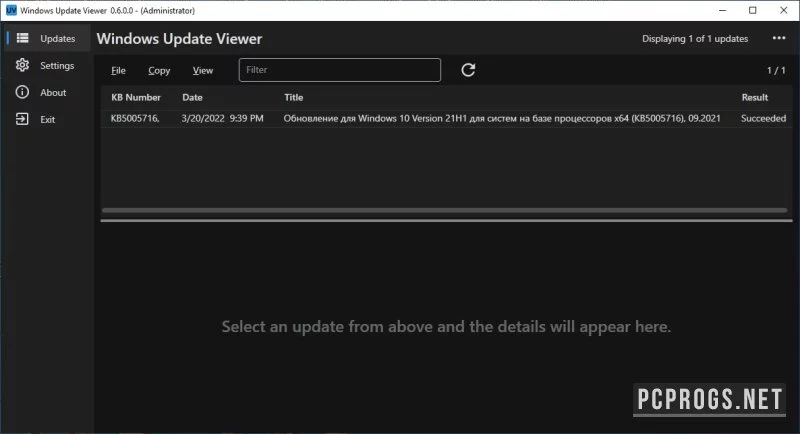Screen dimensions: 800x434
Task: Click the 'Displaying 1 of 1 updates' status text
Action: (x=695, y=39)
